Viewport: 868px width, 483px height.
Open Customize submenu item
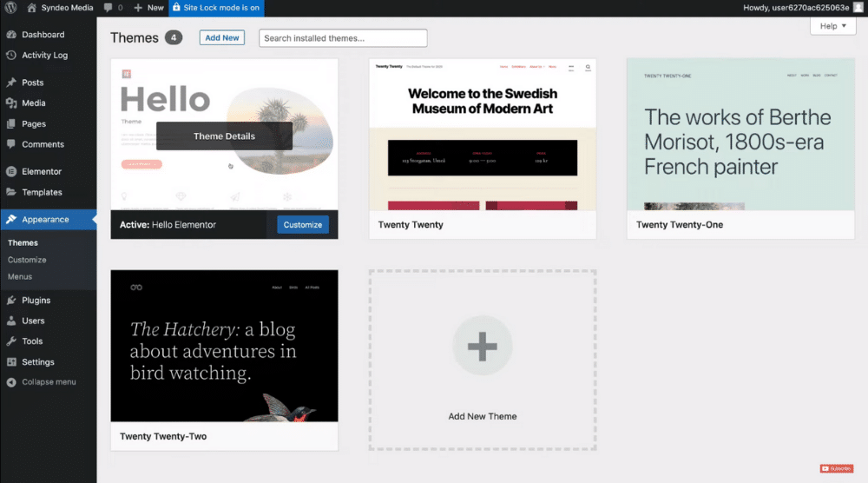point(27,260)
